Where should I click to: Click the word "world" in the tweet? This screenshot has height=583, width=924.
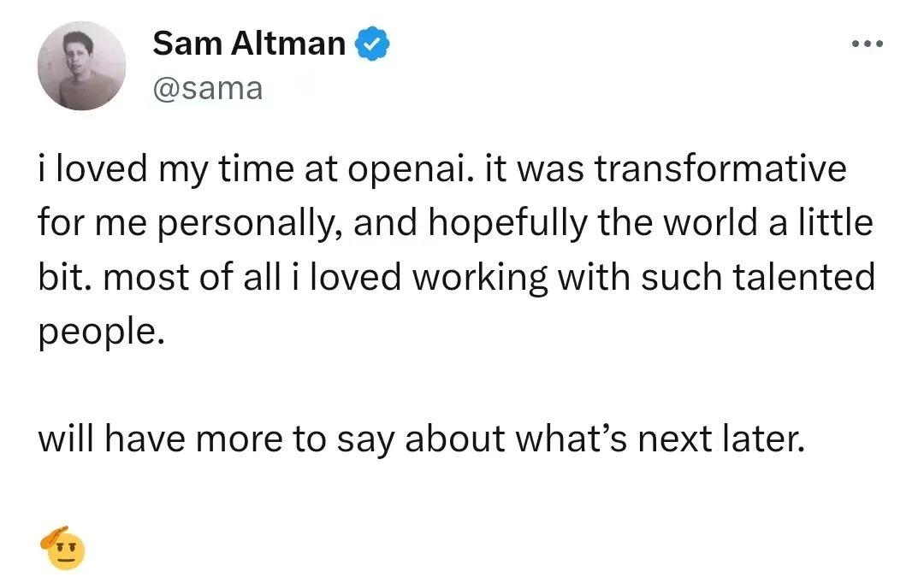(x=709, y=222)
